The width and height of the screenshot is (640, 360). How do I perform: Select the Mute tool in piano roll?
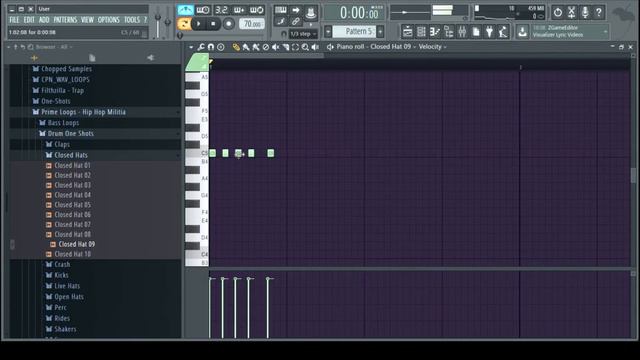pos(276,47)
